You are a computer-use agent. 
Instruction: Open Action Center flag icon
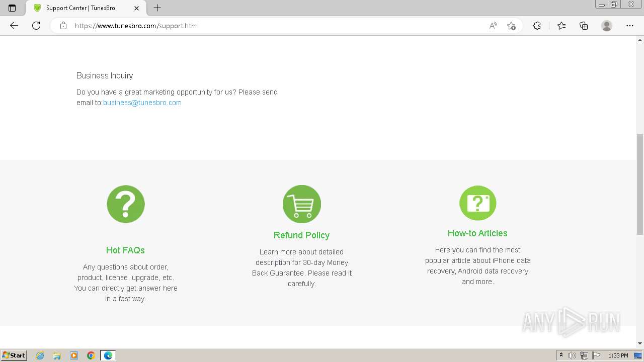[x=596, y=355]
